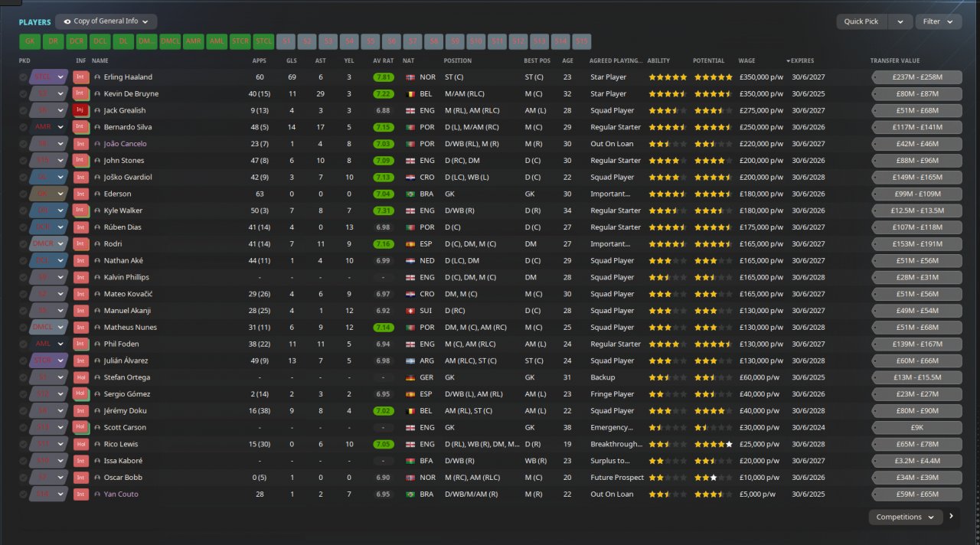Screen dimensions: 980x545
Task: Select the S1 substitute slot tab
Action: tap(287, 42)
